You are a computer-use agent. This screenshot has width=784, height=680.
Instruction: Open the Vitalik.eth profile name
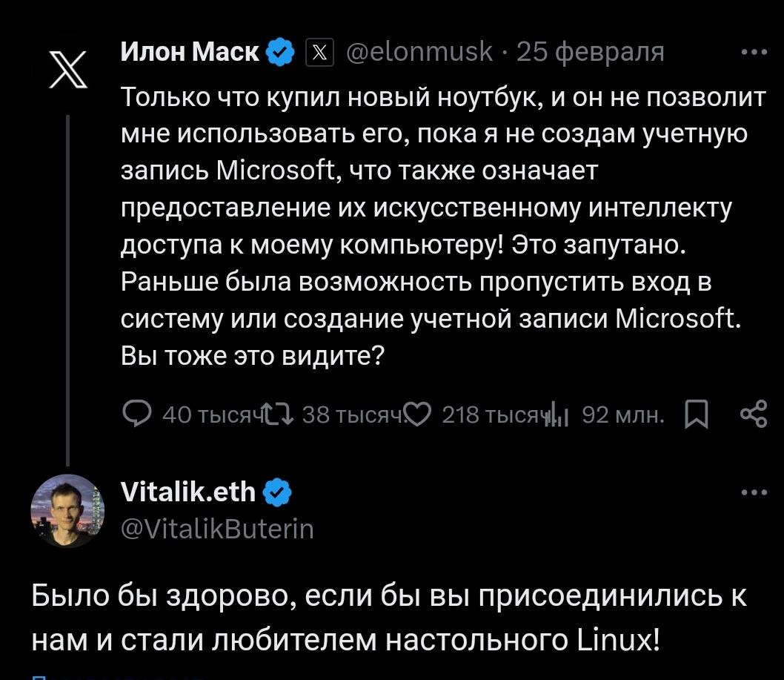coord(187,491)
